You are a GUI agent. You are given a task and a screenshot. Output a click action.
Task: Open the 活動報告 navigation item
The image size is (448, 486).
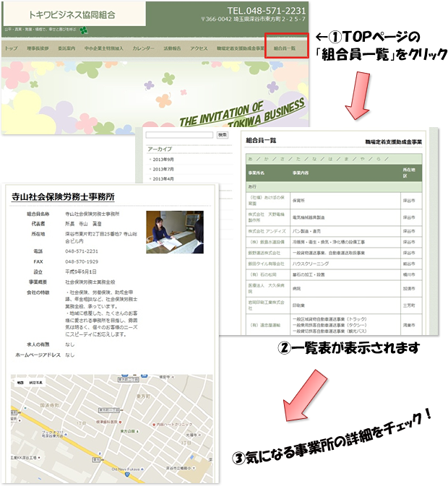[x=172, y=48]
